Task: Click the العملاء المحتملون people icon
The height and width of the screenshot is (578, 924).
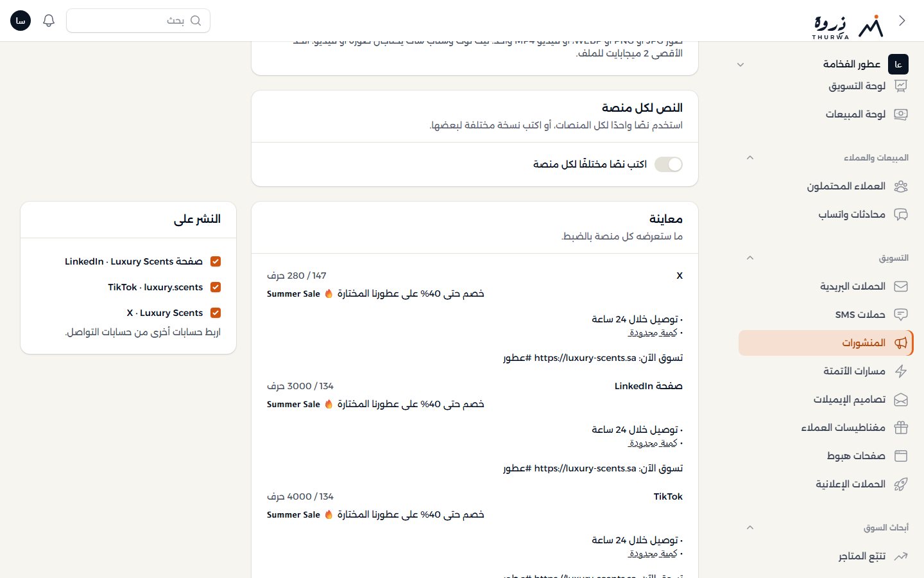Action: tap(901, 186)
